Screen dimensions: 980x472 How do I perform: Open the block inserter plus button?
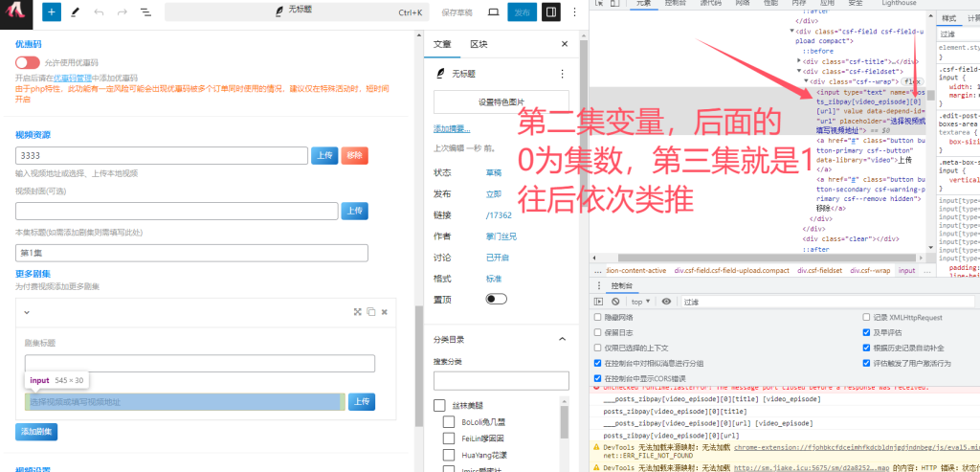tap(52, 11)
